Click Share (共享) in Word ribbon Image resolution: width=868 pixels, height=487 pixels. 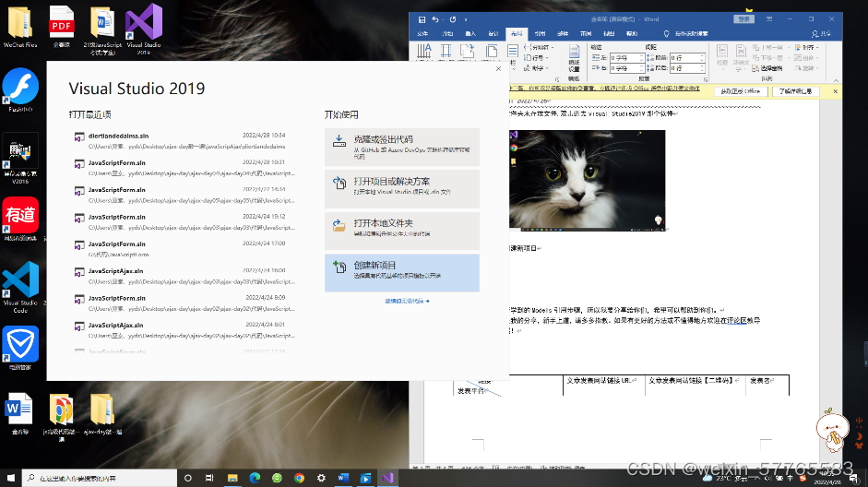pyautogui.click(x=822, y=34)
